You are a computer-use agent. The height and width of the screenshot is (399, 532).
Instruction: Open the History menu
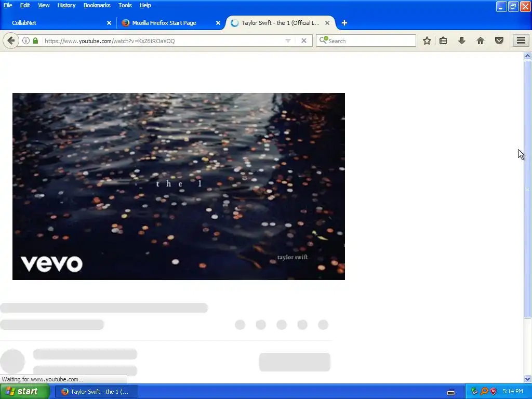66,5
